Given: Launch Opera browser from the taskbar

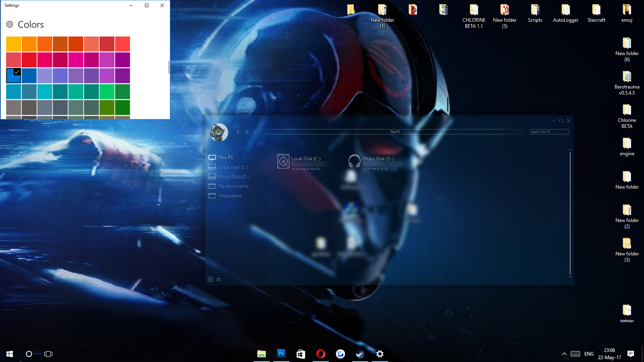Looking at the screenshot, I should tap(320, 354).
